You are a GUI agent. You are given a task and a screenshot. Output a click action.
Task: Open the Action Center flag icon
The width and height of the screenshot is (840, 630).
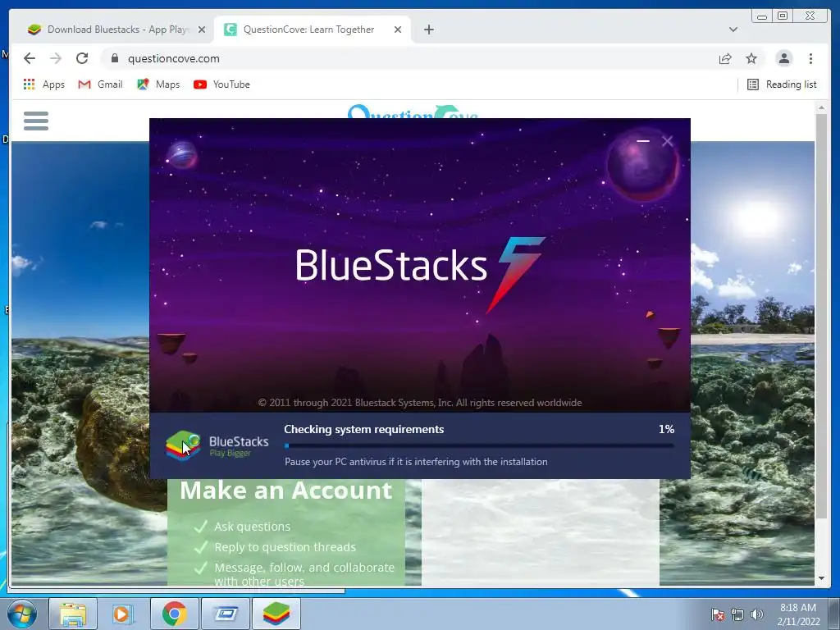click(718, 614)
